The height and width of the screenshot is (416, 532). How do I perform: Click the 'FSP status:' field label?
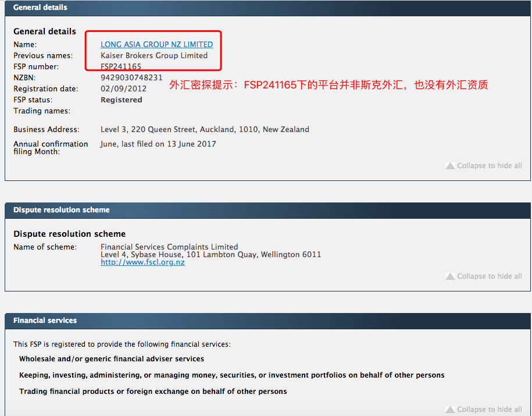[33, 100]
